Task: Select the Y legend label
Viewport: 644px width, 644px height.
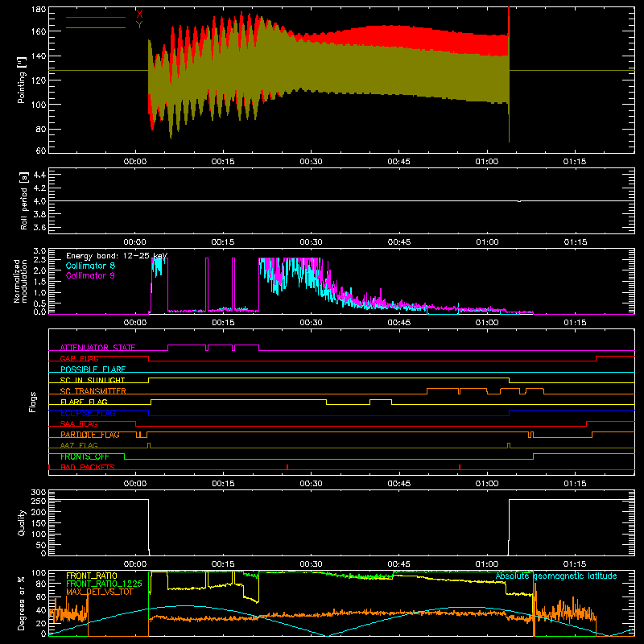Action: pyautogui.click(x=139, y=25)
